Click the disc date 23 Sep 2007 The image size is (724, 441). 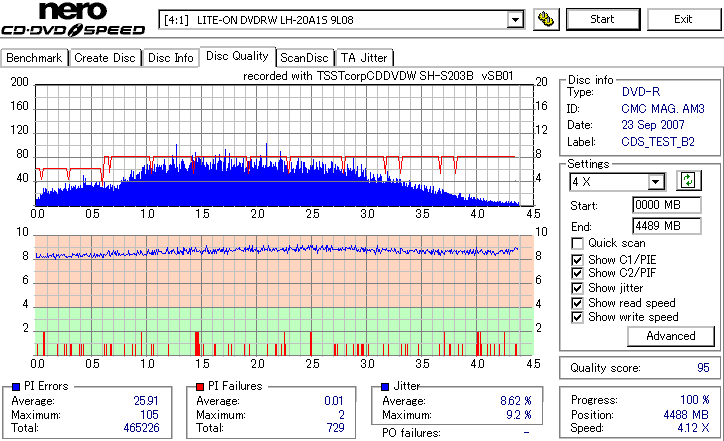tap(653, 125)
